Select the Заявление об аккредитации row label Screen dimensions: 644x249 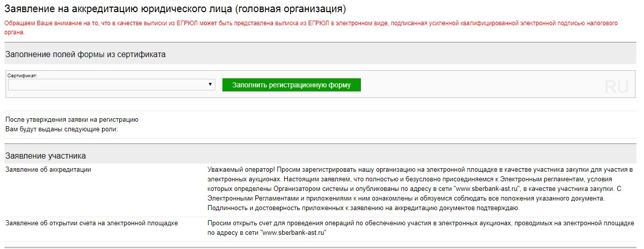pyautogui.click(x=48, y=170)
